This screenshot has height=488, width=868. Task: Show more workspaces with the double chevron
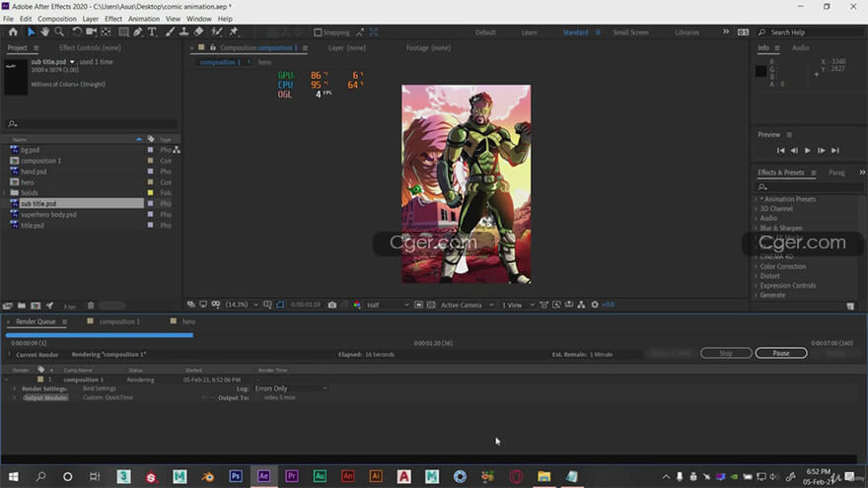coord(726,33)
